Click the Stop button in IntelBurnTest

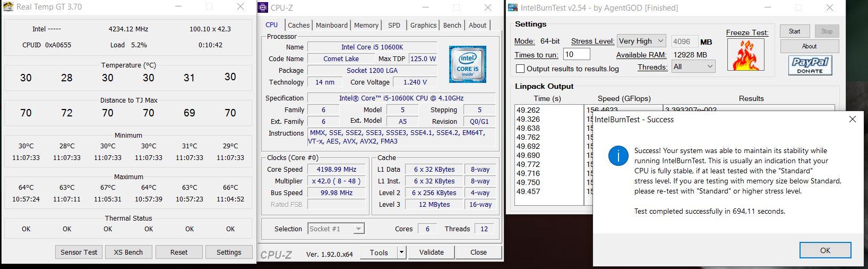[x=827, y=31]
